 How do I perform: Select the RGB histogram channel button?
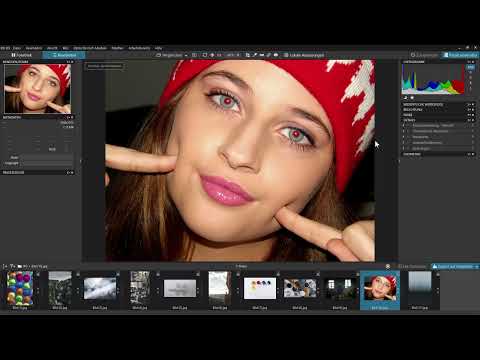470,67
